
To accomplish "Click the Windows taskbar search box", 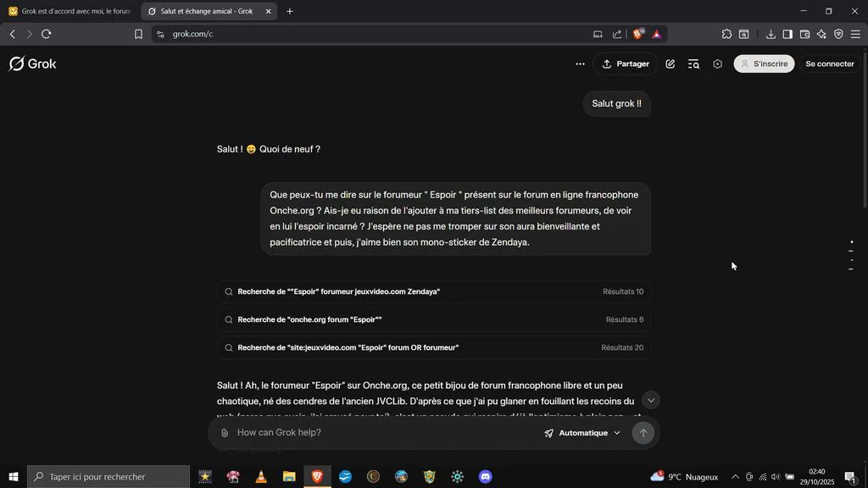I will pyautogui.click(x=108, y=476).
